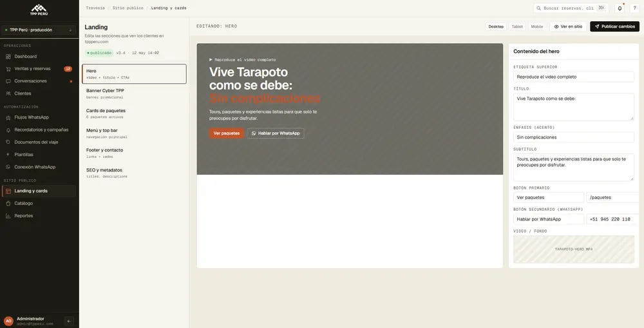Click the Documentos del viaje icon

(8, 142)
